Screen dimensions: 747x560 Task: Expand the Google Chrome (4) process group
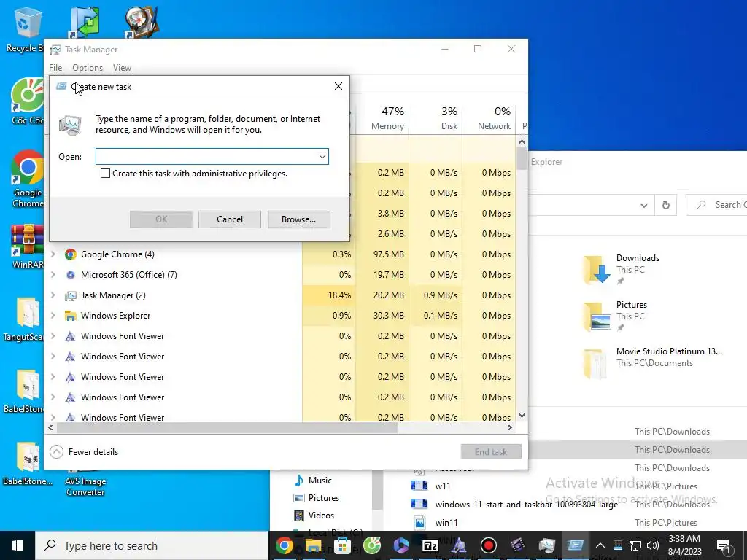[x=53, y=254]
